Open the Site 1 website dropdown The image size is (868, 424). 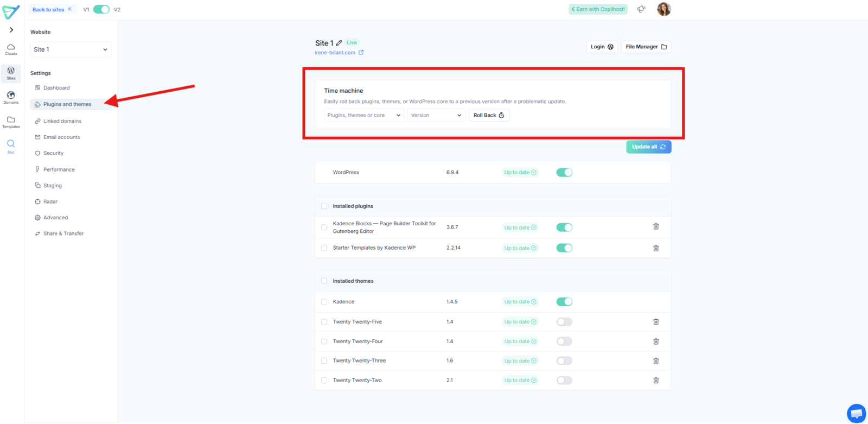[x=71, y=49]
